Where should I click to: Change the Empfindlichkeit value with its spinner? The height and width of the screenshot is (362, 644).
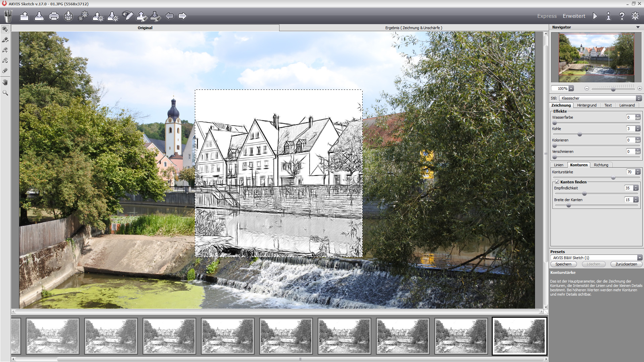click(x=636, y=188)
